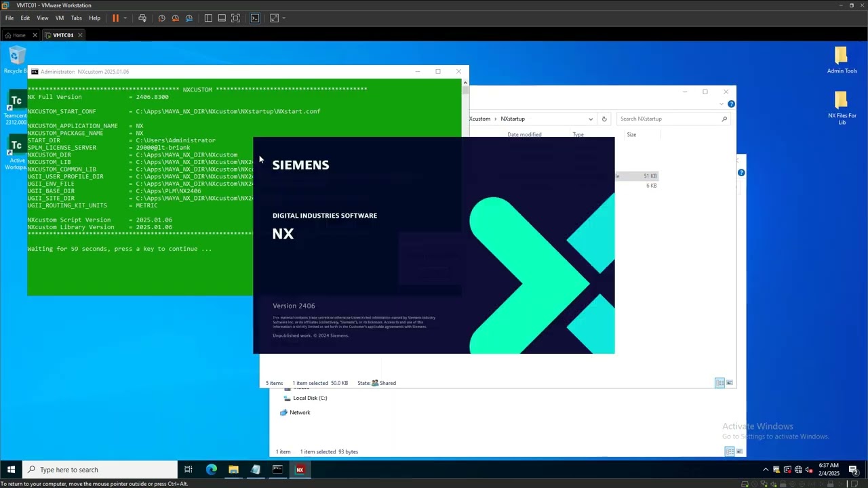Switch NXstartup Explorer to large icons view
Image resolution: width=868 pixels, height=488 pixels.
click(730, 383)
